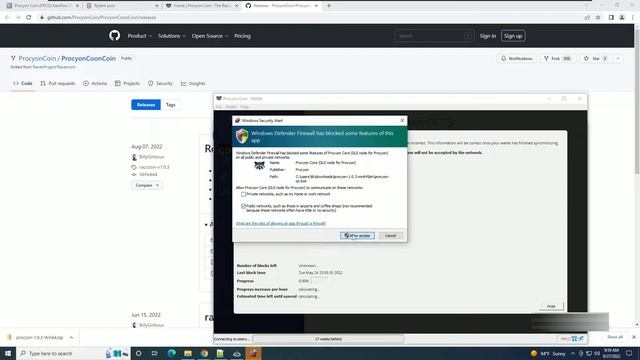
Task: Open the Chrome profile icon
Action: (622, 17)
